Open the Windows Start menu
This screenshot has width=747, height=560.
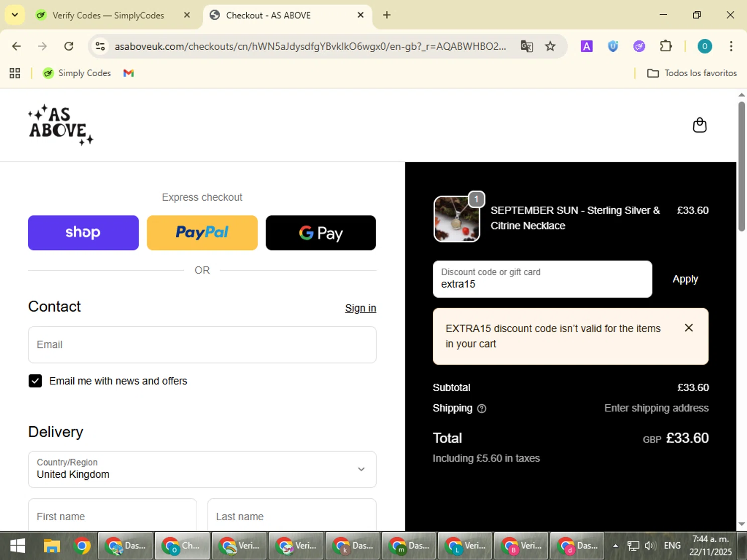(17, 546)
